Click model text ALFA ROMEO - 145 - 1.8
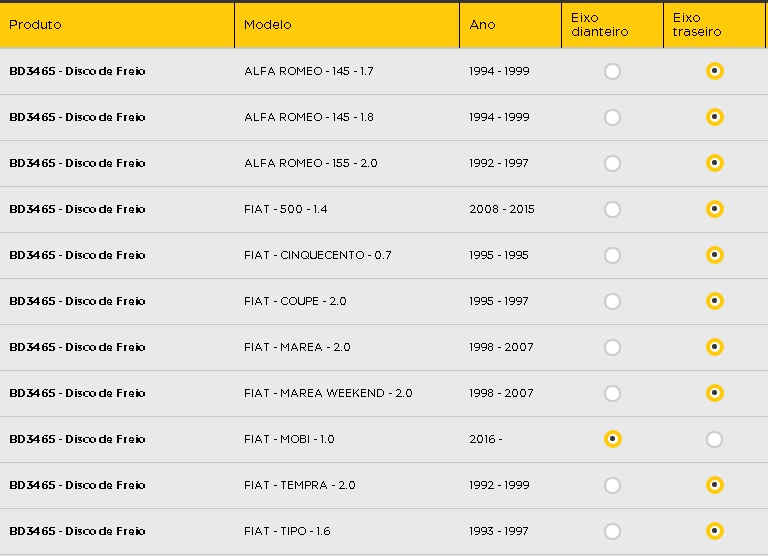The height and width of the screenshot is (556, 768). click(x=309, y=118)
